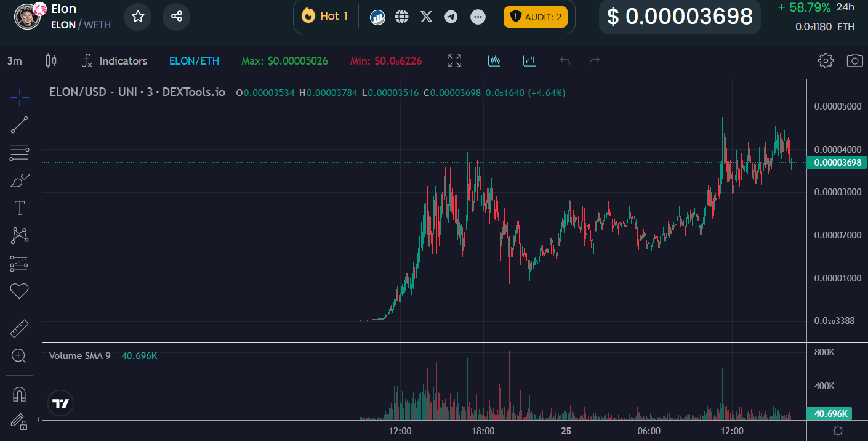
Task: Open the DEXTools chart info icon
Action: click(377, 17)
